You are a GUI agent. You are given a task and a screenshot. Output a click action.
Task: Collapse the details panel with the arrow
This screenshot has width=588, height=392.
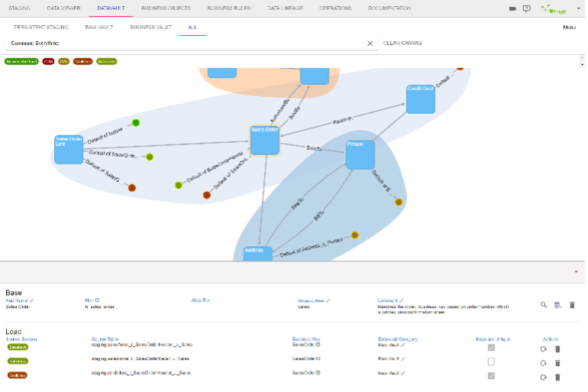coord(576,271)
